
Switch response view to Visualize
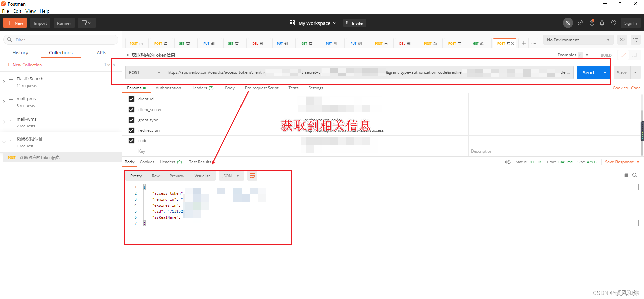pyautogui.click(x=203, y=176)
